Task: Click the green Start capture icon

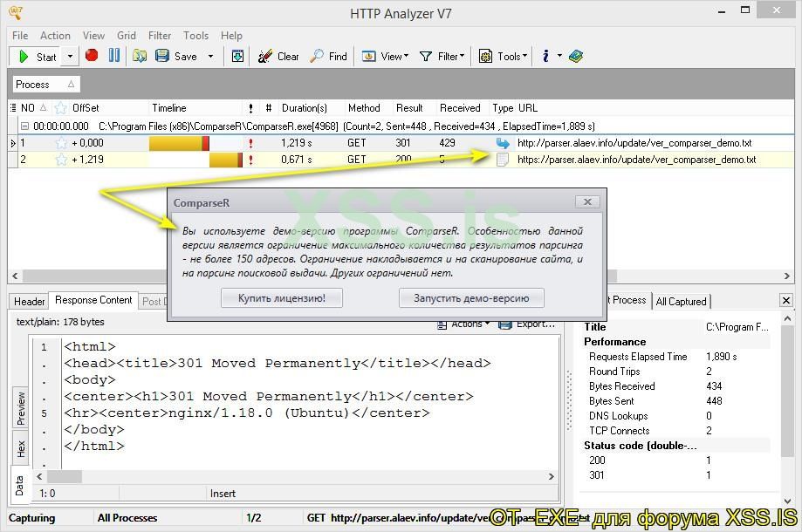Action: coord(23,56)
